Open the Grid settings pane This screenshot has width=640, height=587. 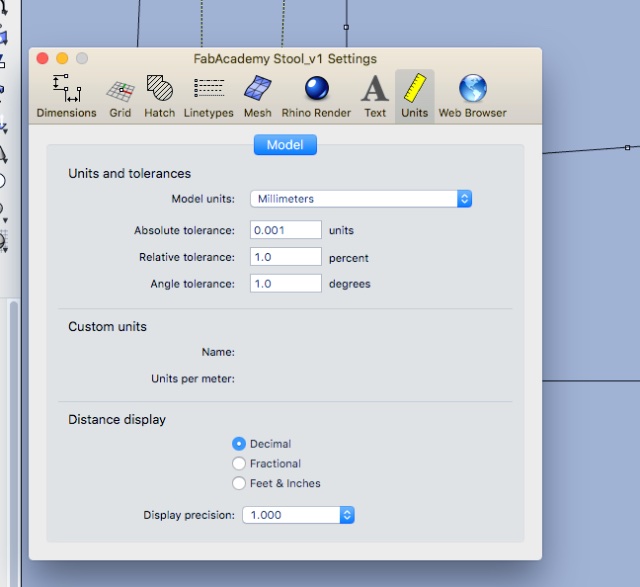coord(120,96)
